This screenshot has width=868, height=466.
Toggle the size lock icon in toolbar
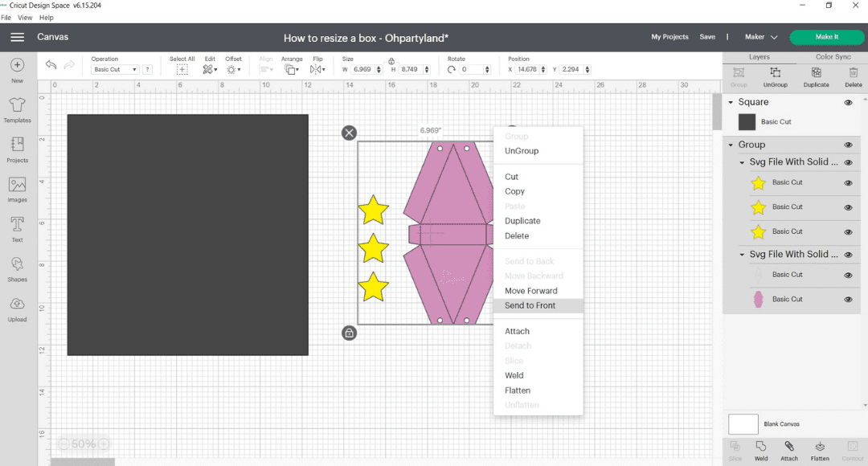pos(391,61)
